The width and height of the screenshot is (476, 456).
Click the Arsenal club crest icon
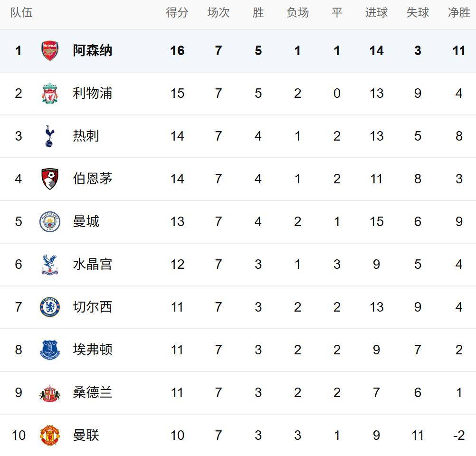click(x=50, y=51)
